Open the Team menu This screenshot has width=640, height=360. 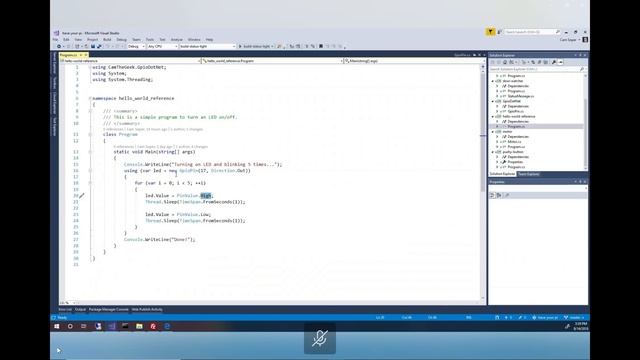point(136,40)
